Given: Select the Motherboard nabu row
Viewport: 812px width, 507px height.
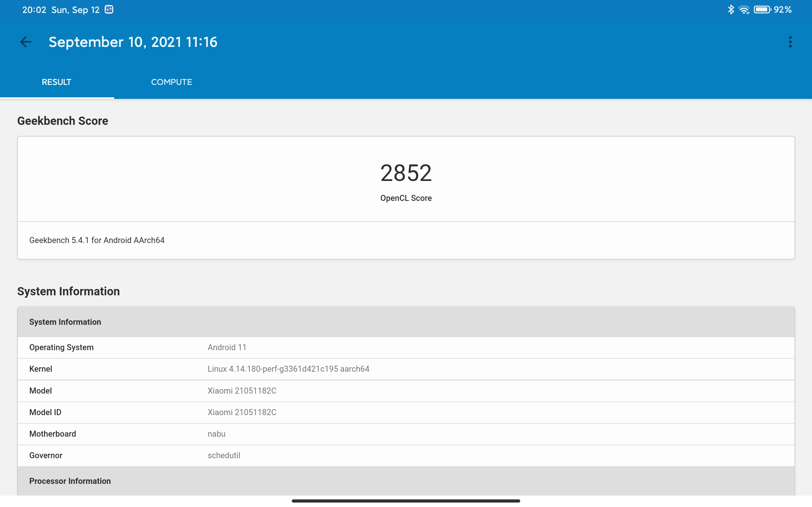Looking at the screenshot, I should [406, 434].
